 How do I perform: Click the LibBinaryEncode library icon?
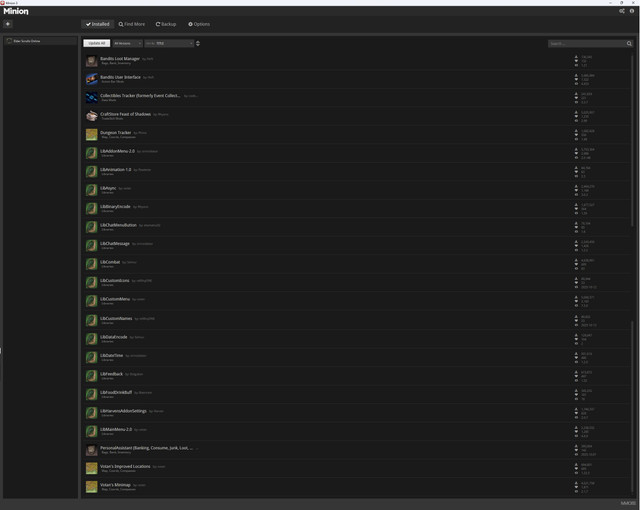91,208
